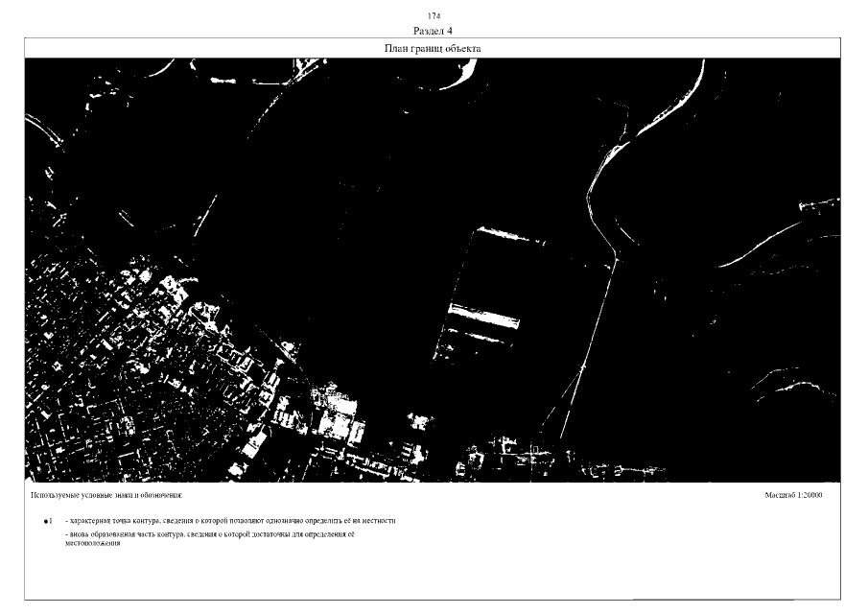Select the "Раздел 4" section heading

click(x=433, y=31)
